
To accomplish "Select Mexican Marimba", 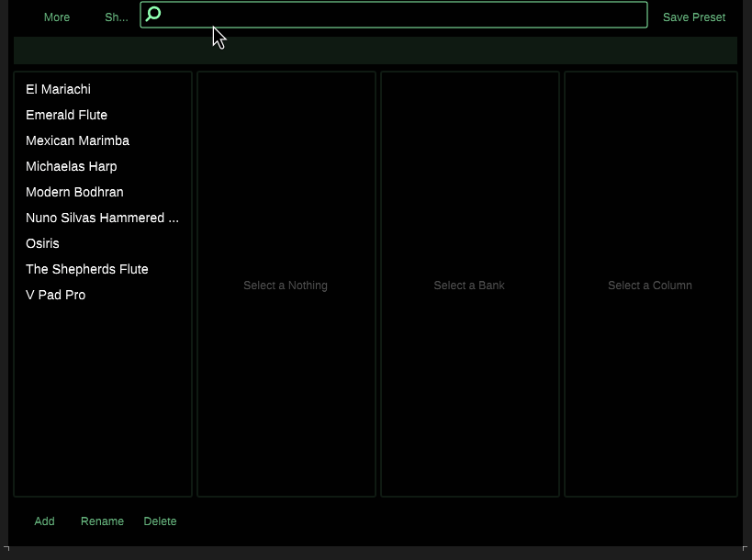I will (77, 140).
